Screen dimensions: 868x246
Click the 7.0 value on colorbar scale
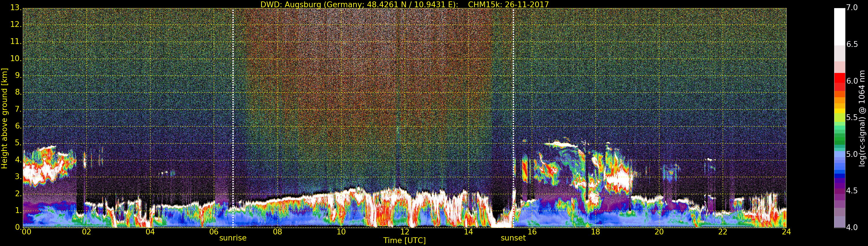tap(852, 8)
